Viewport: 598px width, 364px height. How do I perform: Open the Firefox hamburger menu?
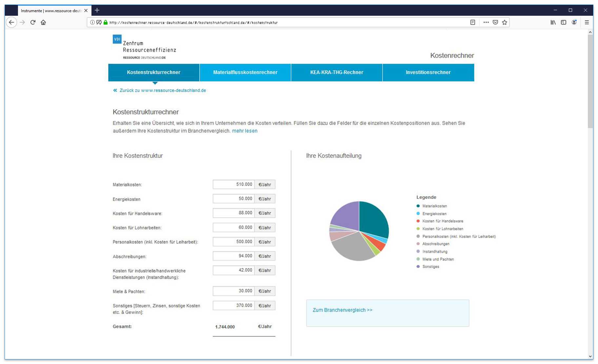pyautogui.click(x=587, y=22)
